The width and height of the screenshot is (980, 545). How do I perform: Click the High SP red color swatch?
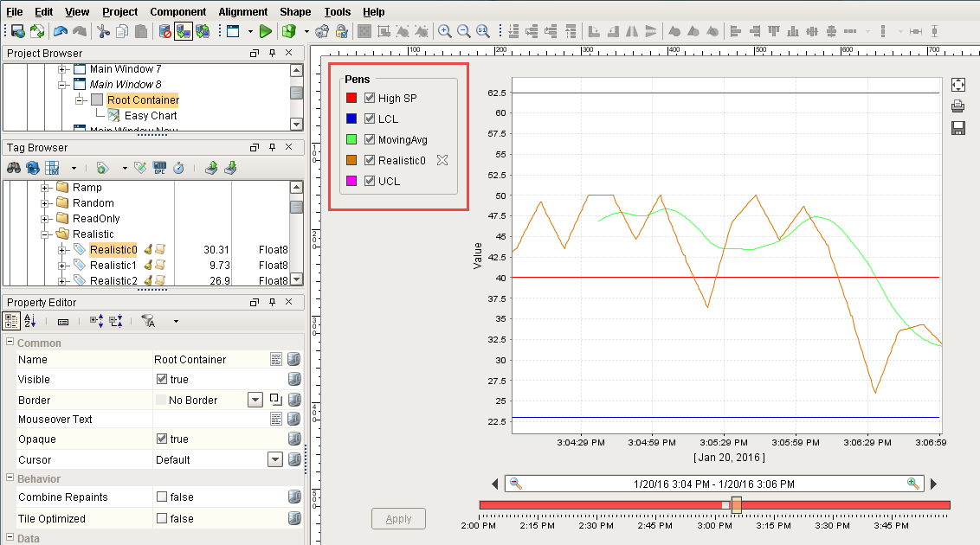pyautogui.click(x=351, y=98)
